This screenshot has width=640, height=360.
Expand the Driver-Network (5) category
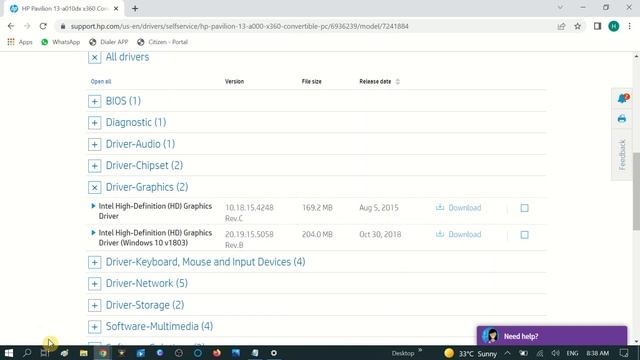(94, 284)
